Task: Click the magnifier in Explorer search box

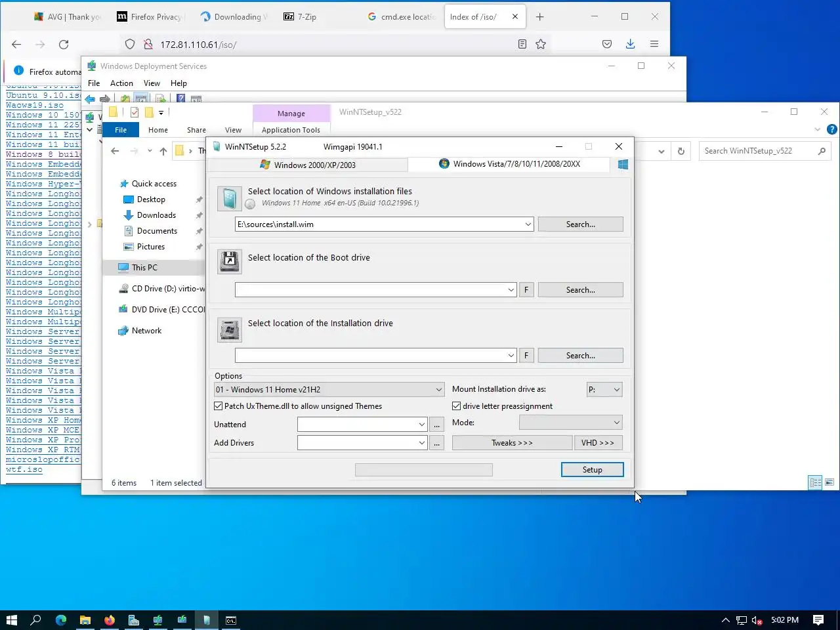Action: tap(822, 151)
